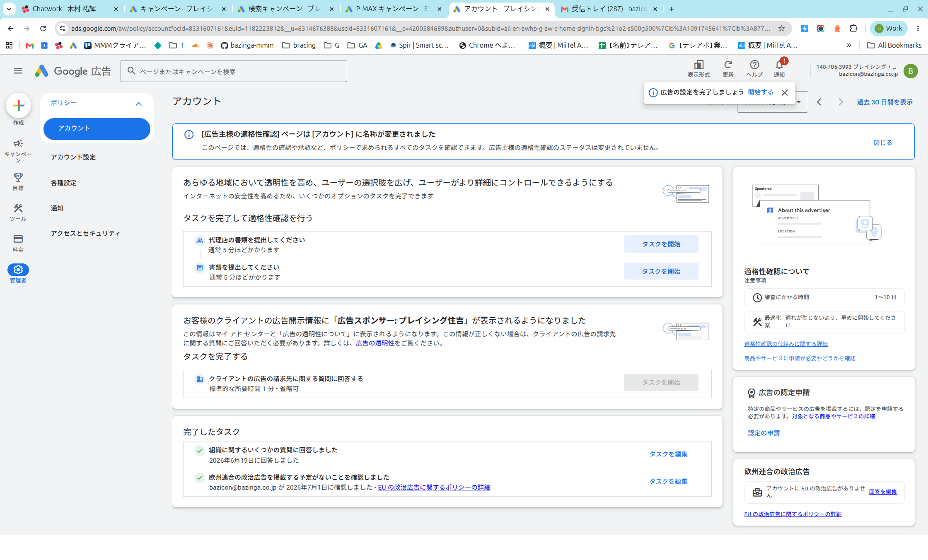This screenshot has width=928, height=560.
Task: Open the 通知 notifications bell
Action: [x=779, y=65]
